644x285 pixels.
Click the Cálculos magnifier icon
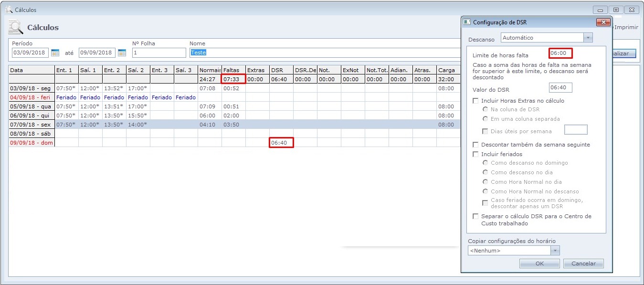tap(16, 28)
